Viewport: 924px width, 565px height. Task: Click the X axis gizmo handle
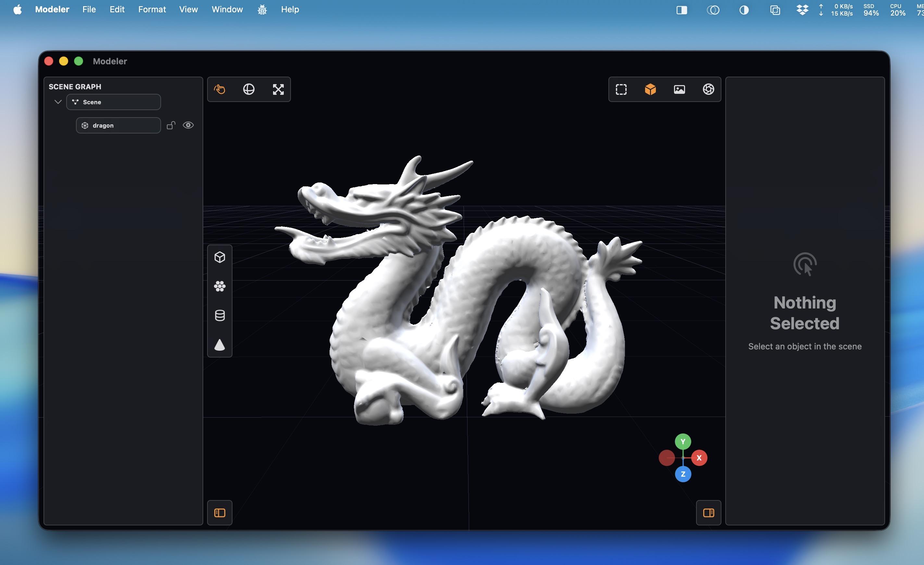tap(699, 458)
